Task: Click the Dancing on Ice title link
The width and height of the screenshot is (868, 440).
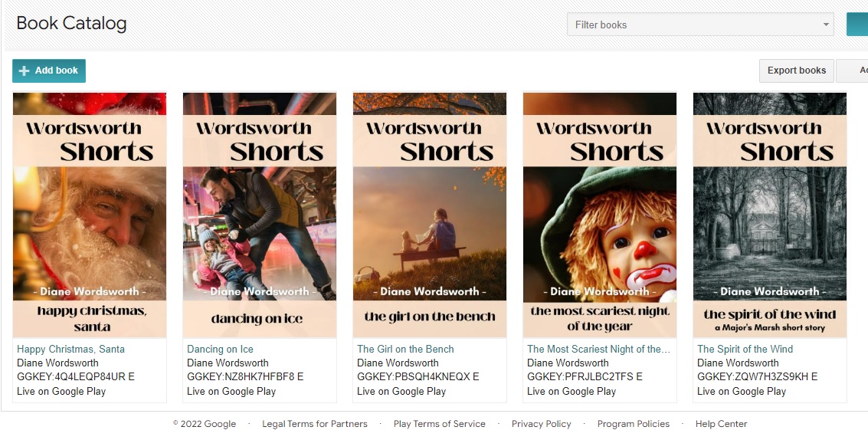Action: pyautogui.click(x=220, y=349)
